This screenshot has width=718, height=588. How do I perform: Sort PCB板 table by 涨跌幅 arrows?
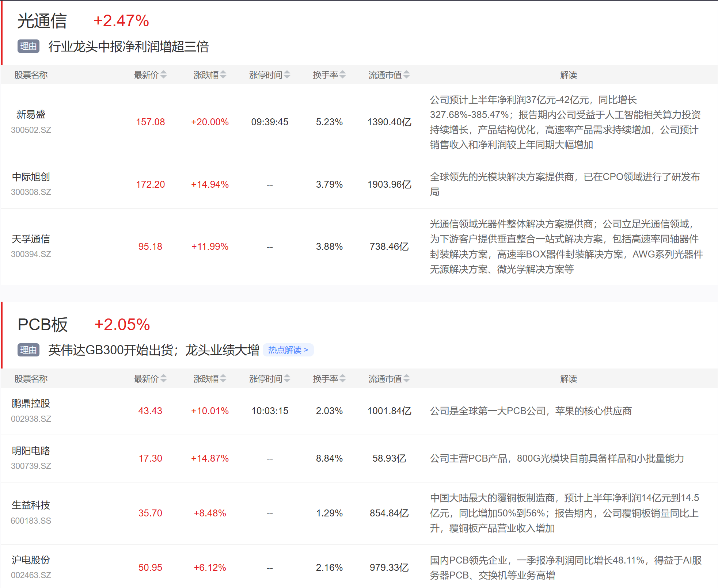223,379
